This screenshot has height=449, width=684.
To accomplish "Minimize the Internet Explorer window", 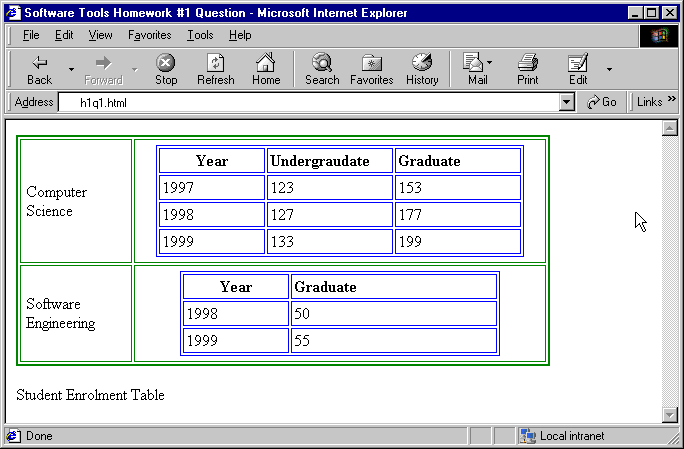I will click(x=635, y=13).
